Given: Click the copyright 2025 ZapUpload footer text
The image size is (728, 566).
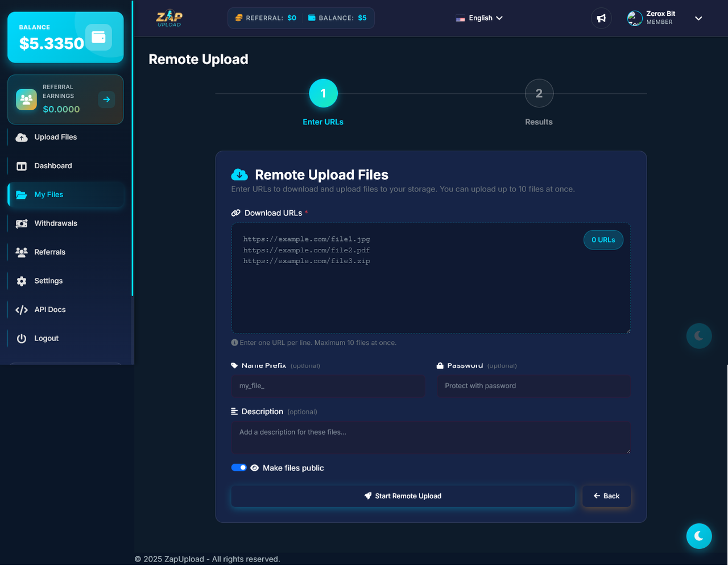Looking at the screenshot, I should (x=207, y=559).
